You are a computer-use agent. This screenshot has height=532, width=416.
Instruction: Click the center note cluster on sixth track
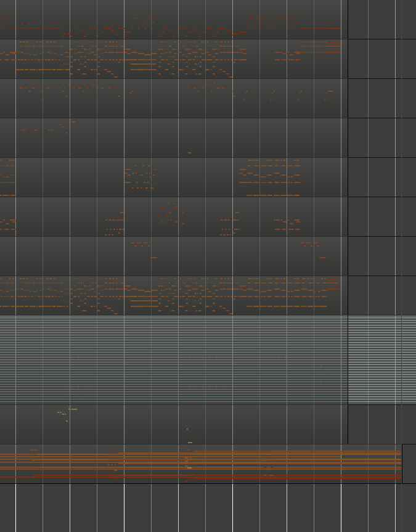tap(171, 214)
